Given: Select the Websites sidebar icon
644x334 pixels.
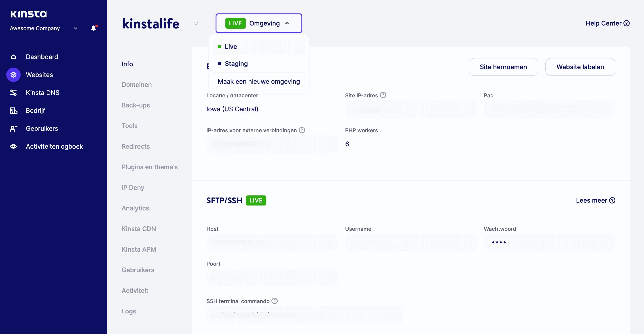Looking at the screenshot, I should 13,75.
